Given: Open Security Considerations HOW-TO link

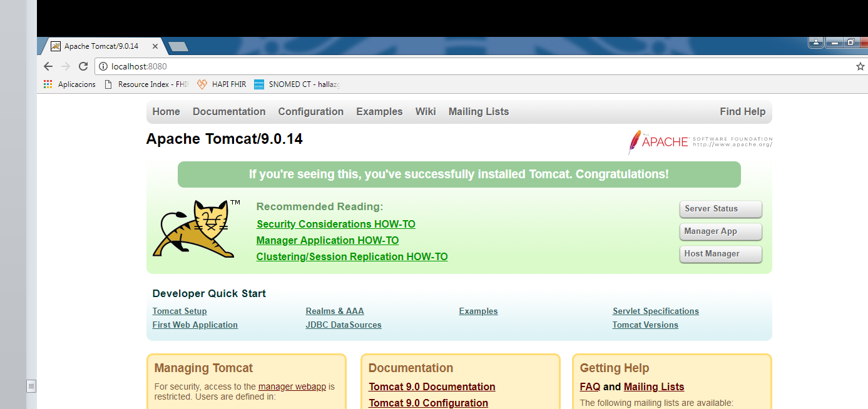Looking at the screenshot, I should click(x=335, y=225).
